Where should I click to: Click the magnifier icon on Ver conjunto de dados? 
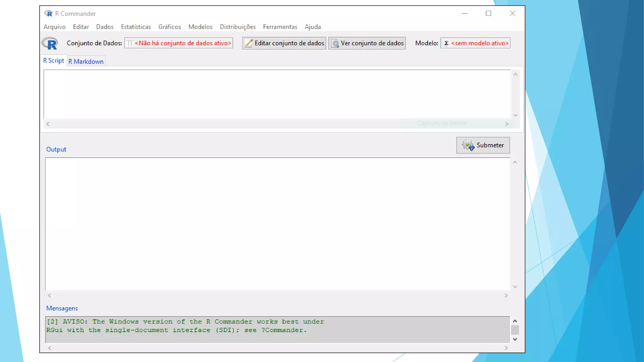pyautogui.click(x=335, y=43)
